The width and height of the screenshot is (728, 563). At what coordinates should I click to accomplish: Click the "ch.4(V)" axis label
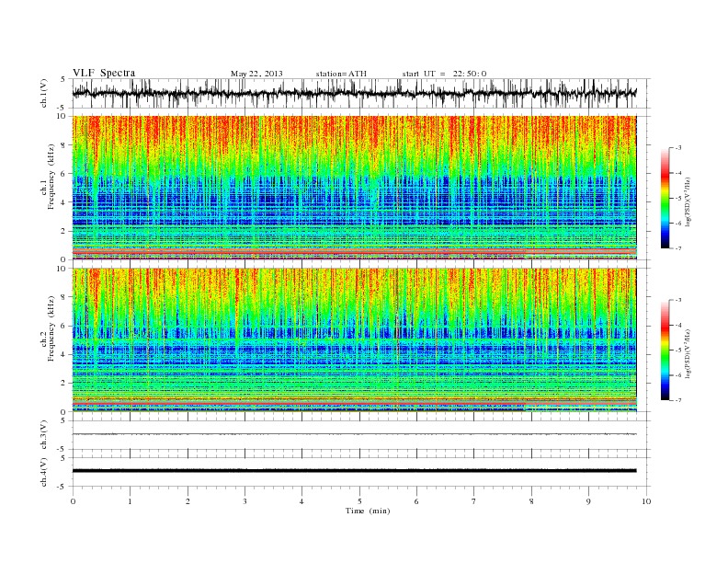click(x=44, y=472)
